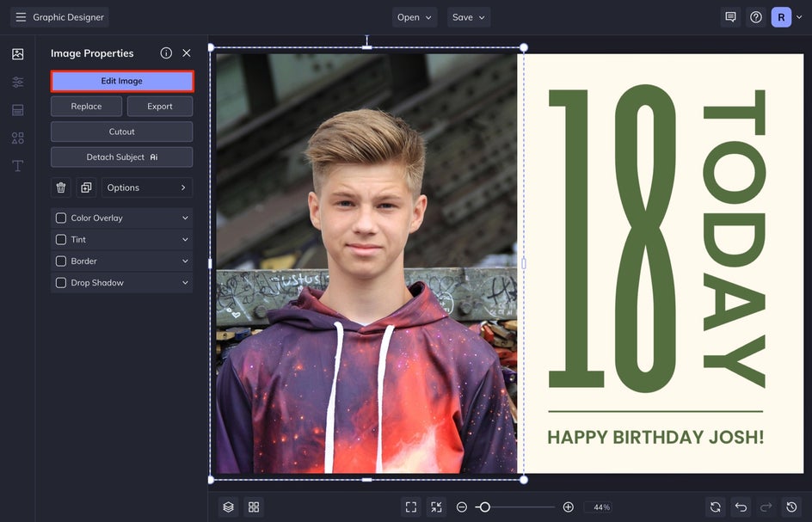Open the history clock icon
Image resolution: width=812 pixels, height=522 pixels.
point(791,507)
